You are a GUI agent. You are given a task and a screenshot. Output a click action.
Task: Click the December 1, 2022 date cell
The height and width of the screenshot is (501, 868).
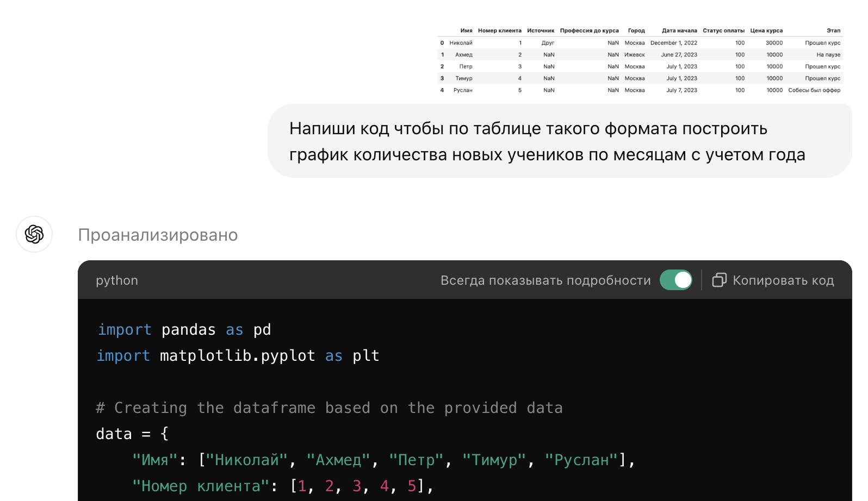click(674, 43)
